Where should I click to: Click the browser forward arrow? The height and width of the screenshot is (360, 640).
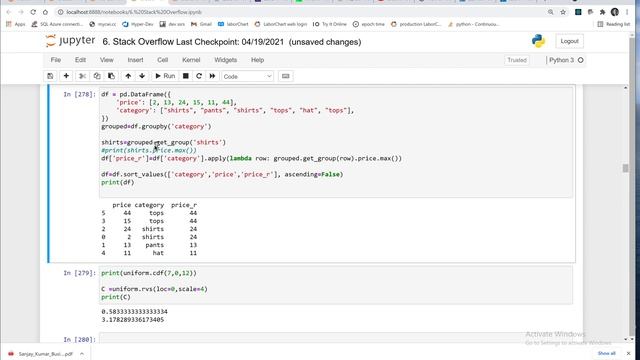[x=21, y=12]
